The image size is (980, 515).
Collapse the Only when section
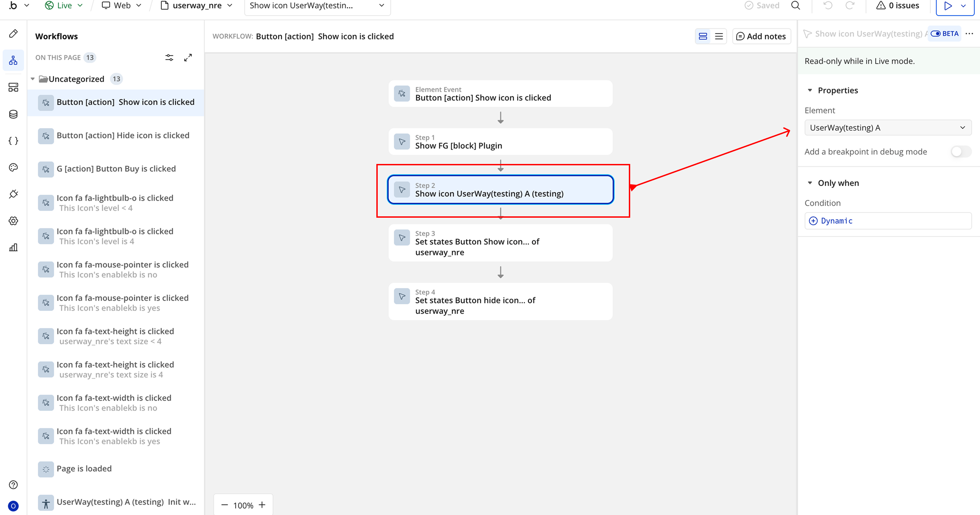pos(810,183)
